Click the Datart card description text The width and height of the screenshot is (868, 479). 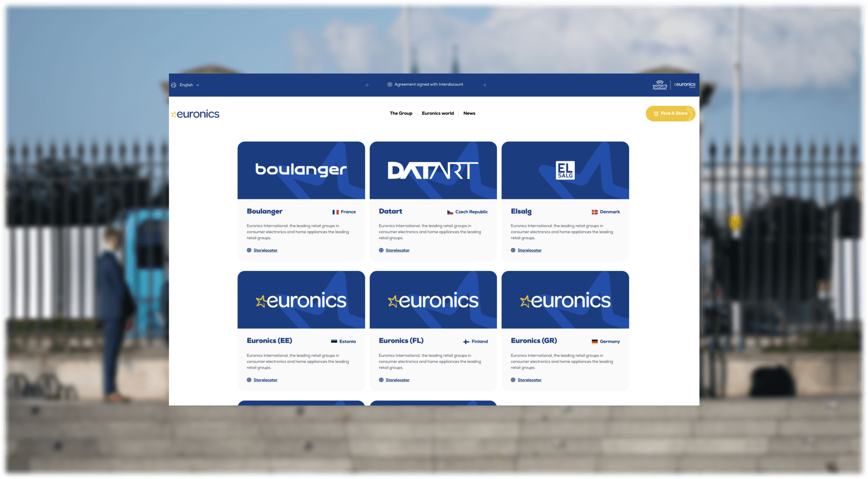(430, 232)
